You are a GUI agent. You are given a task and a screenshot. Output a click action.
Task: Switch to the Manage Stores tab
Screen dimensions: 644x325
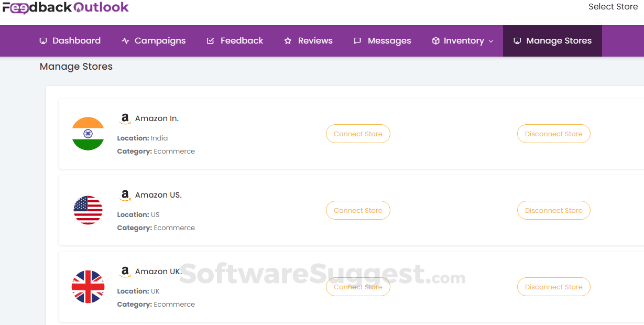tap(552, 40)
